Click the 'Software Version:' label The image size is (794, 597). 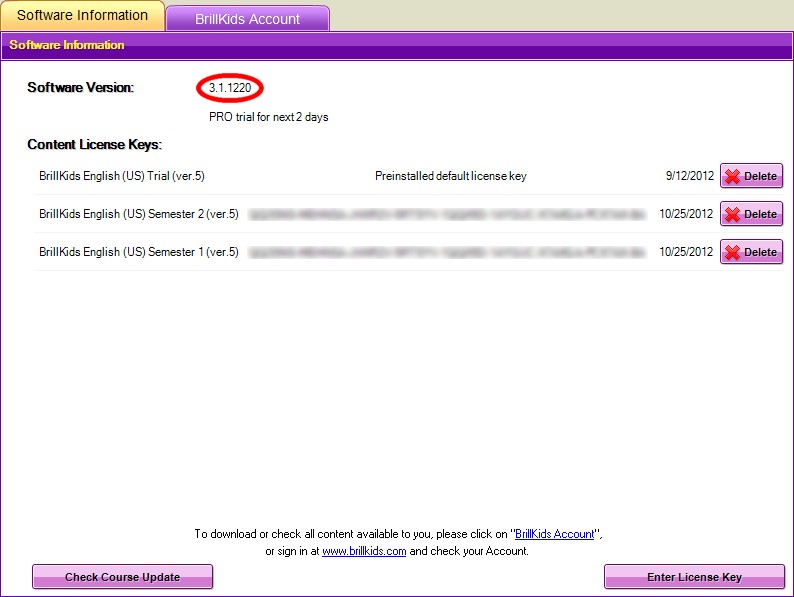[x=81, y=88]
